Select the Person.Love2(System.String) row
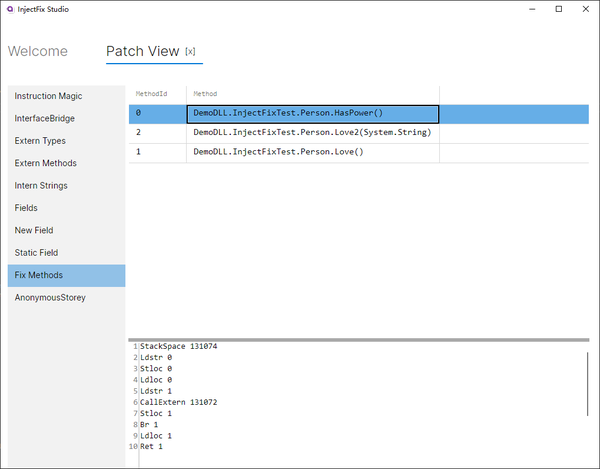Viewport: 600px width, 469px height. click(311, 132)
